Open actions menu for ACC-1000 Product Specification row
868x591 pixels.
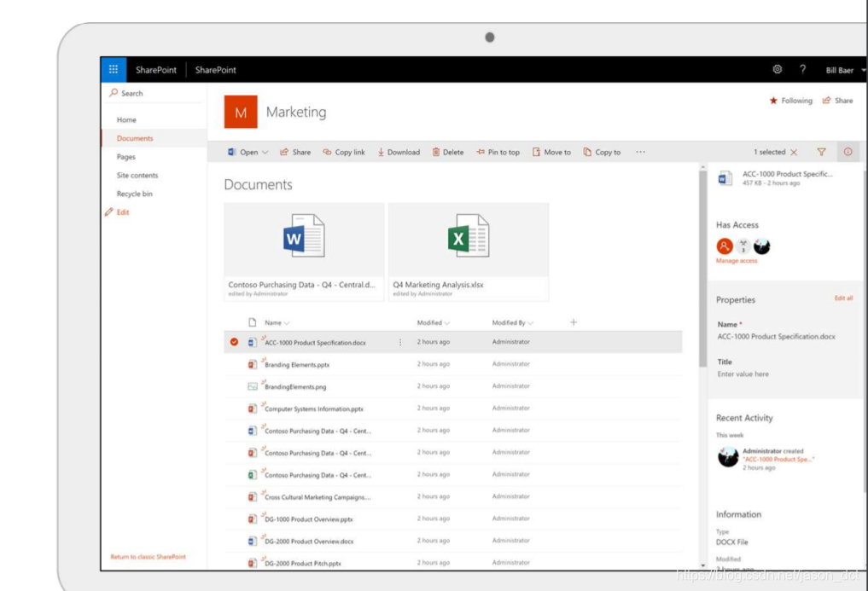click(400, 342)
